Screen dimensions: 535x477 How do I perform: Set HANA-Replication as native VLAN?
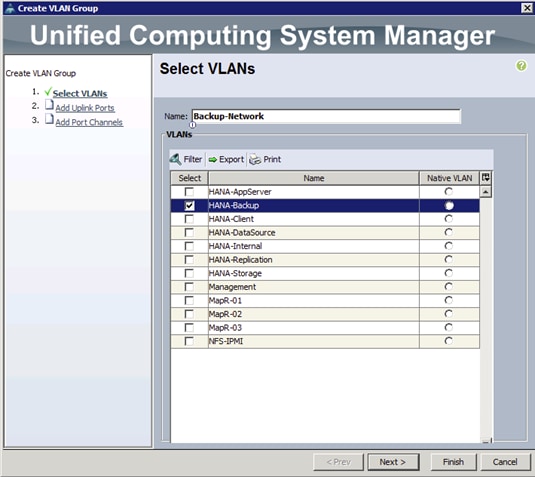449,260
